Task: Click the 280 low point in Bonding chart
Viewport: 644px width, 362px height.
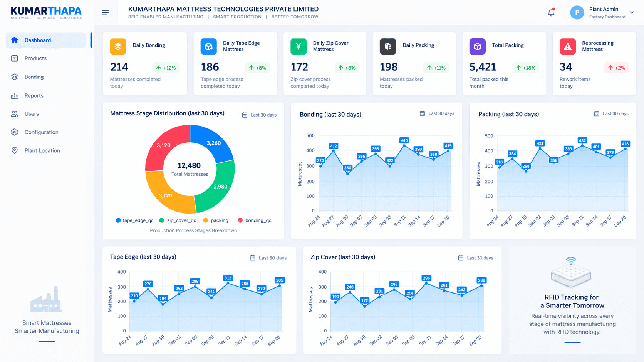Action: [x=348, y=173]
